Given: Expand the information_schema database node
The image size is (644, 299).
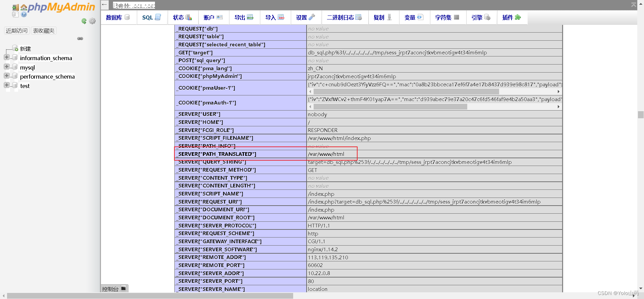Looking at the screenshot, I should 6,57.
